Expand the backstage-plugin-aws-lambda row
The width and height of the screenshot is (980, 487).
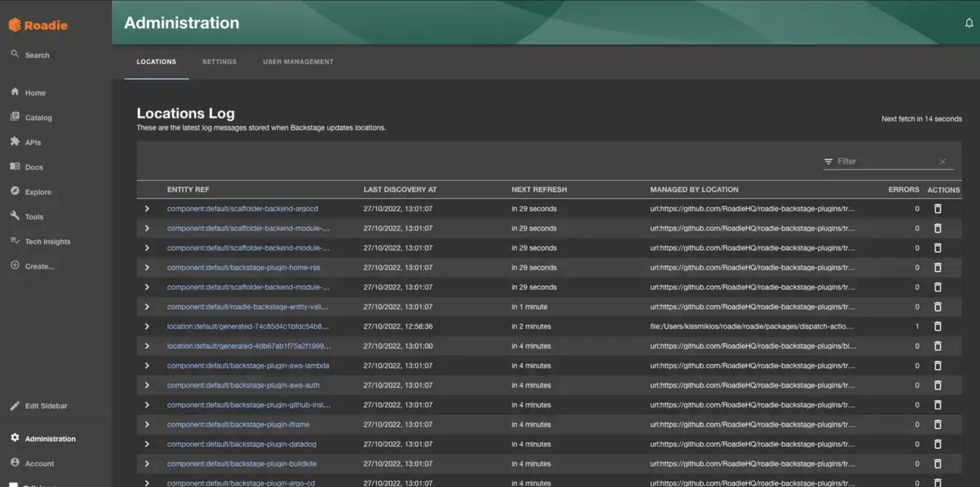(147, 365)
